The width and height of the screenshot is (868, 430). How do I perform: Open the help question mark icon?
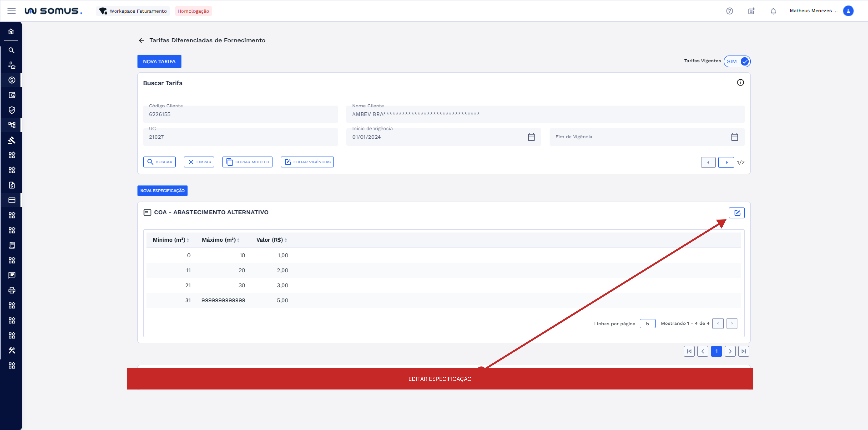coord(729,11)
